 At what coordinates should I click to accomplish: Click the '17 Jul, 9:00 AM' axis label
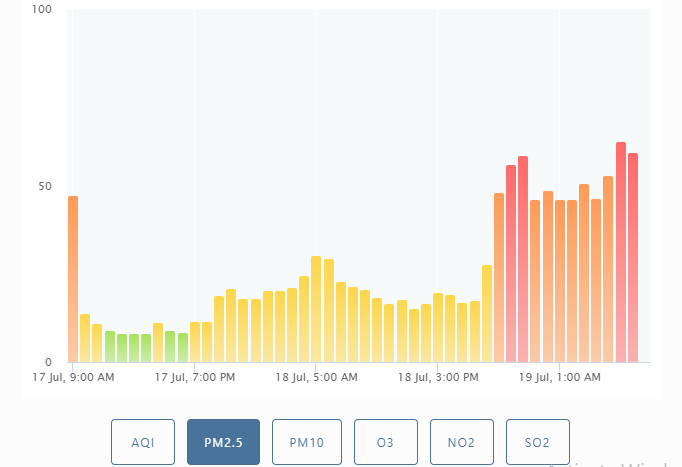(x=73, y=378)
